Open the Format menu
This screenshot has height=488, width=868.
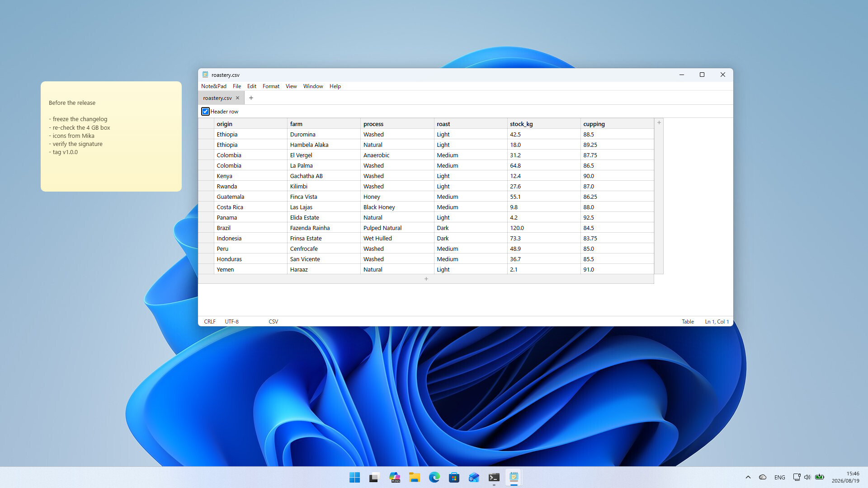[271, 86]
